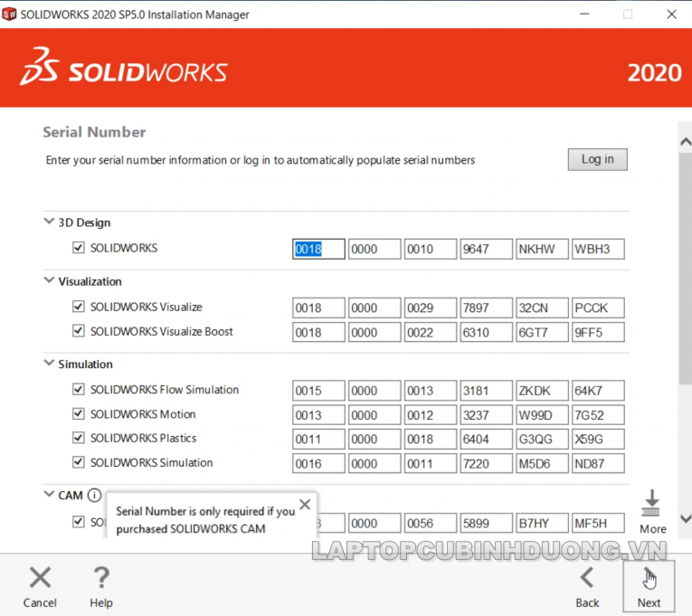This screenshot has height=616, width=692.
Task: Click the Log in button
Action: 598,159
